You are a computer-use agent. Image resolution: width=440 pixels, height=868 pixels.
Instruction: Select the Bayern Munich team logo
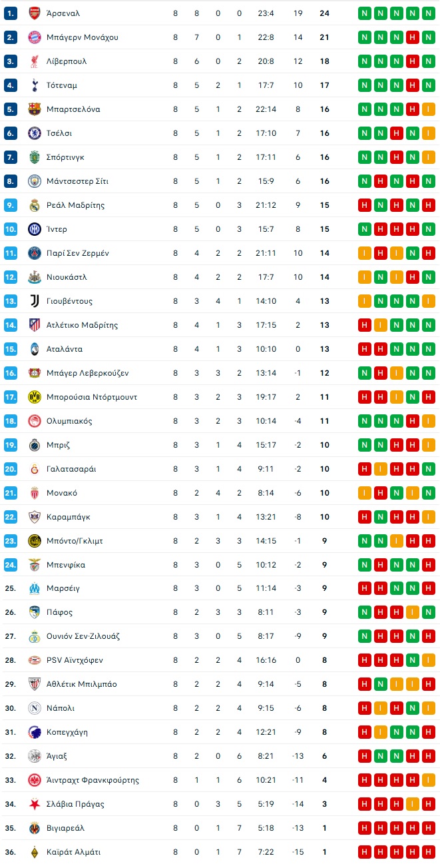34,37
